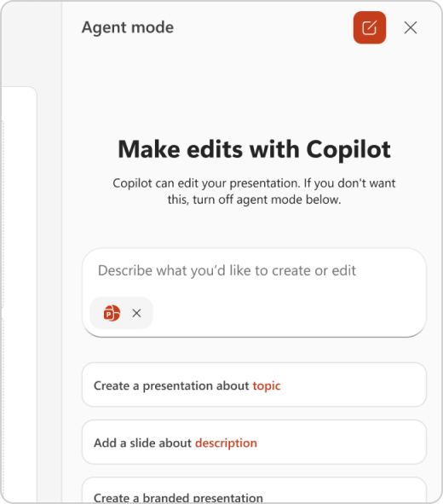Click the "Make edits with Copilot" heading
This screenshot has width=443, height=504.
pyautogui.click(x=254, y=150)
